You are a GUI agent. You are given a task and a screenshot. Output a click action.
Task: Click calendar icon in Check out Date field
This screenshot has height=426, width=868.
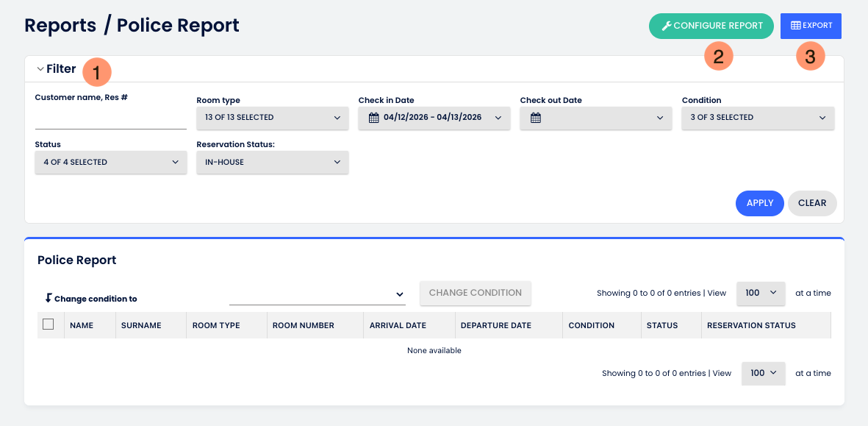[535, 118]
